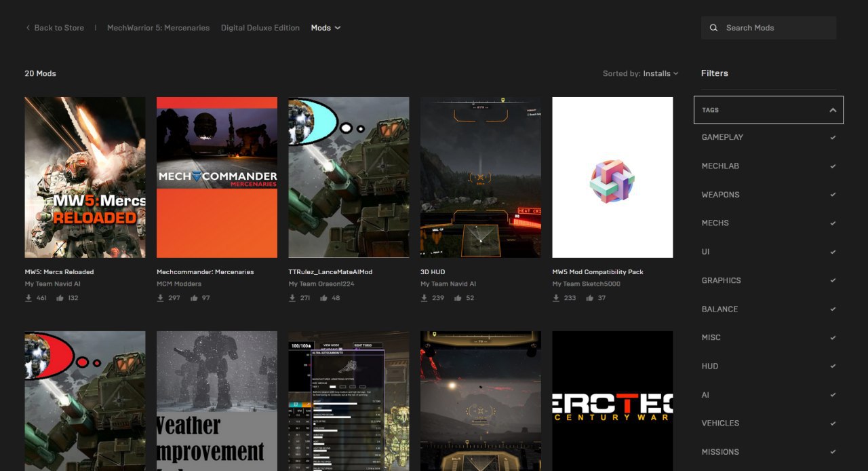Image resolution: width=868 pixels, height=471 pixels.
Task: Toggle the MECHS tag filter
Action: coord(768,223)
